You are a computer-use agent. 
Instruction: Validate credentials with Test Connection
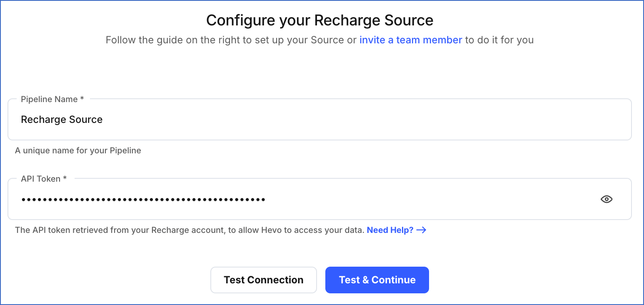(263, 280)
